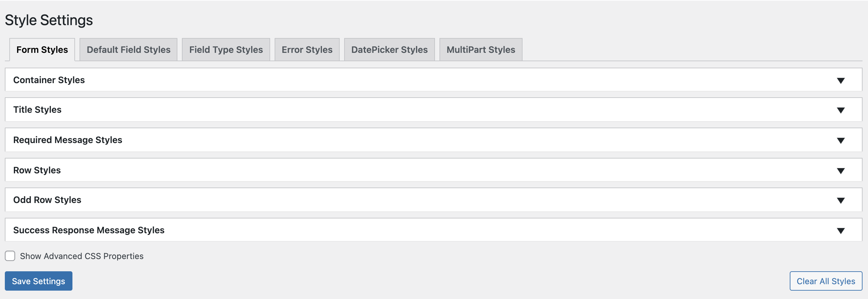Select the Form Styles tab
Viewport: 868px width, 299px height.
tap(42, 50)
